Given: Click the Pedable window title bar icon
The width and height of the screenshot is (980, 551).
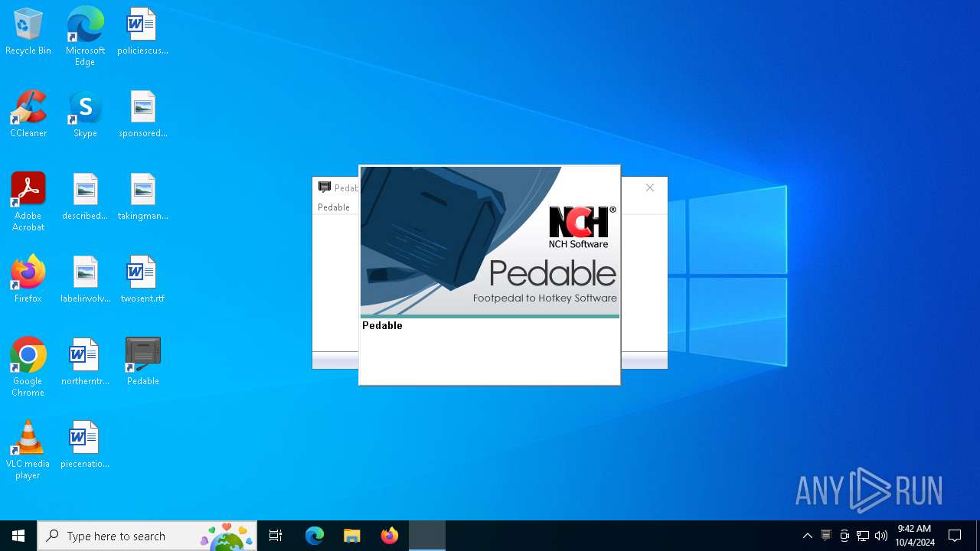Looking at the screenshot, I should [x=325, y=187].
